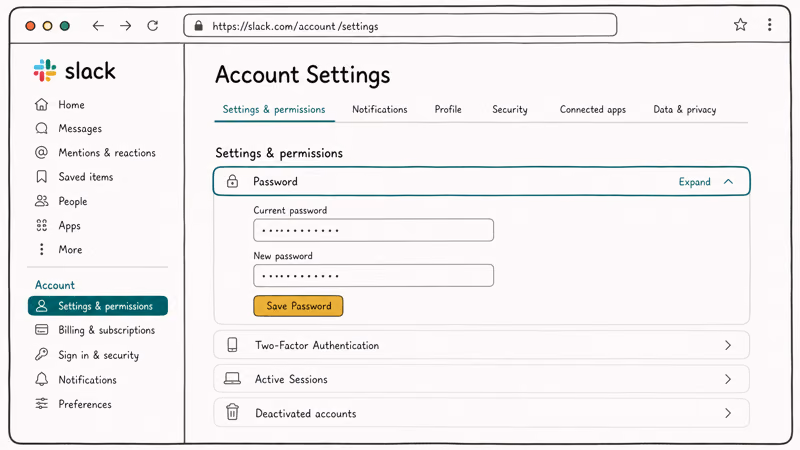Click the More three-dots sidebar icon
800x450 pixels.
(x=41, y=249)
